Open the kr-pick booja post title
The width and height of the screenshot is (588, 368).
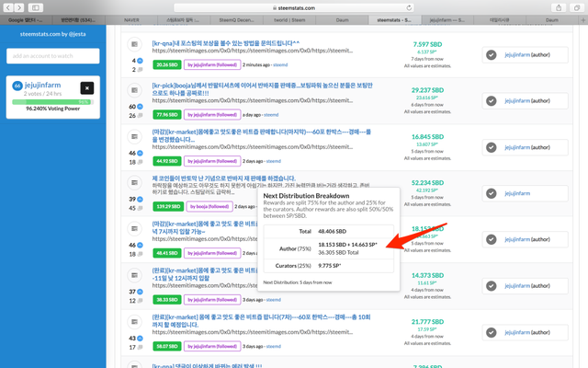[x=262, y=89]
